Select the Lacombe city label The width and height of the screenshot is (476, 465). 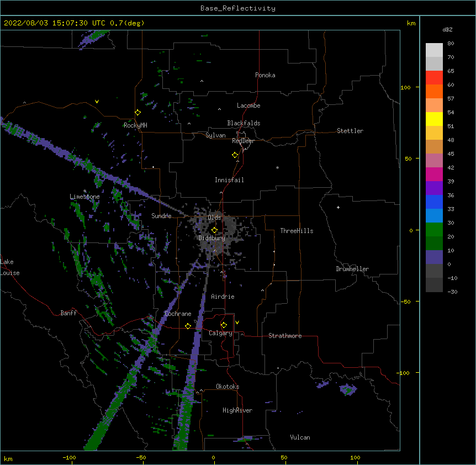click(248, 105)
